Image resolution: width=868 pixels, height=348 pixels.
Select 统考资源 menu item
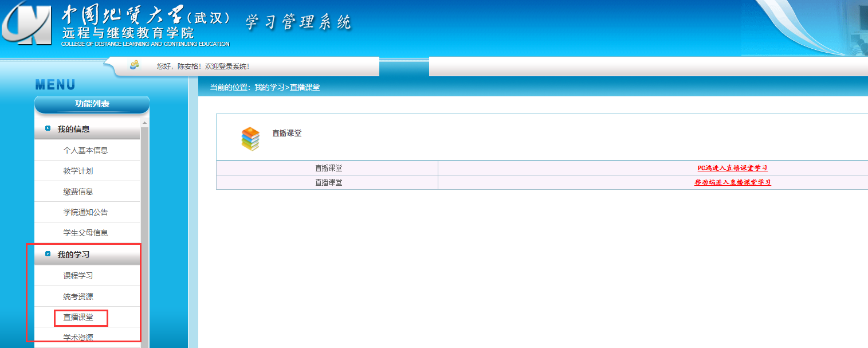78,296
